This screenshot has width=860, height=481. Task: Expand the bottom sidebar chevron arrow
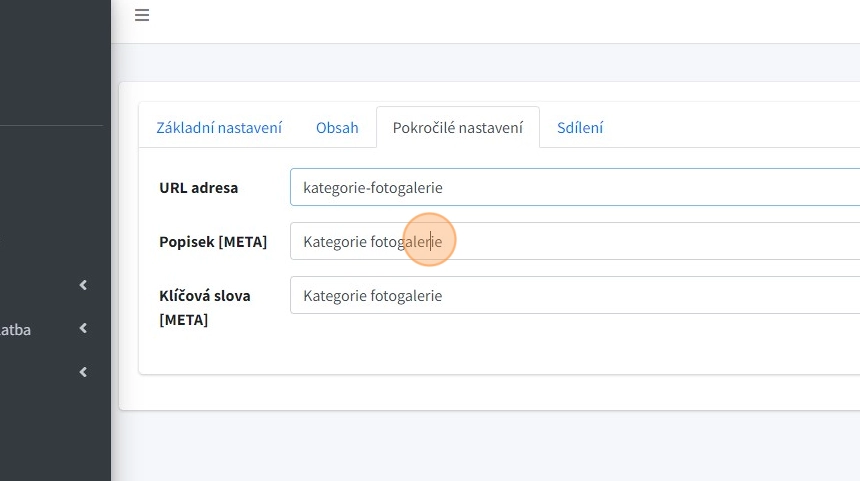tap(83, 372)
